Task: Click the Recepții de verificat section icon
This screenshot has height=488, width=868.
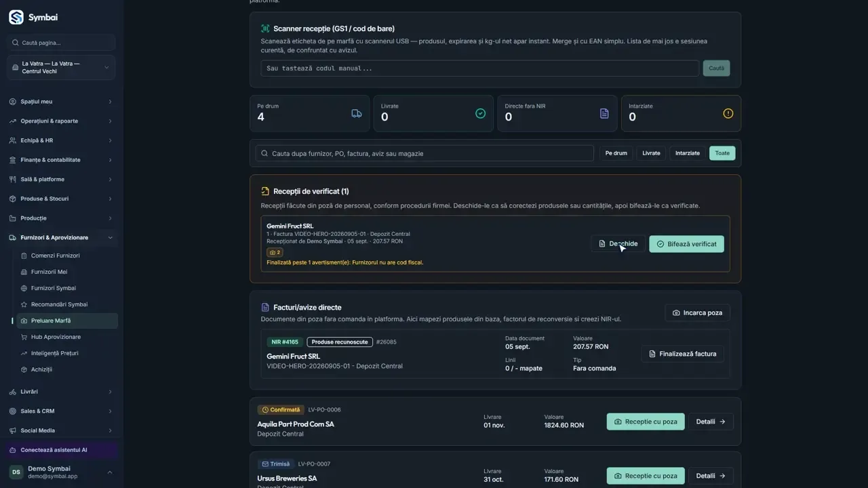Action: pos(265,191)
